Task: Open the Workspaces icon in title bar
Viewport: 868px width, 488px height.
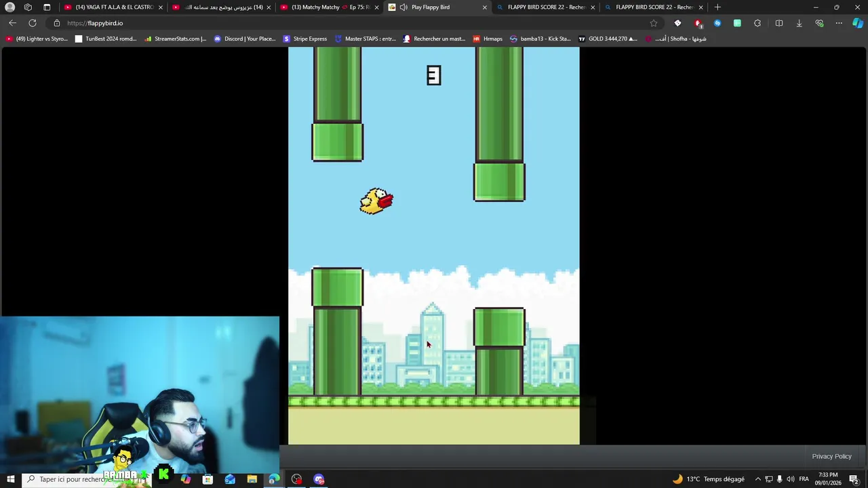Action: (x=28, y=7)
